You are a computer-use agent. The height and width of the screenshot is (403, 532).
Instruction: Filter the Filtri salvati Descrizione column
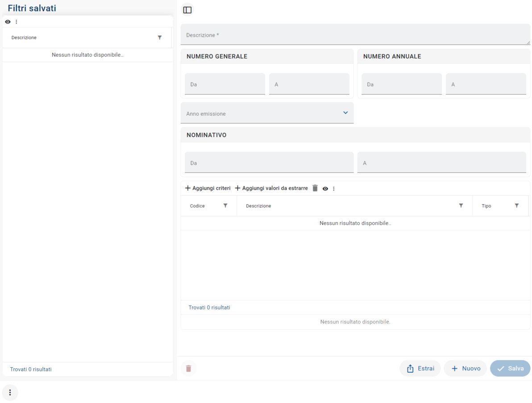(x=160, y=38)
